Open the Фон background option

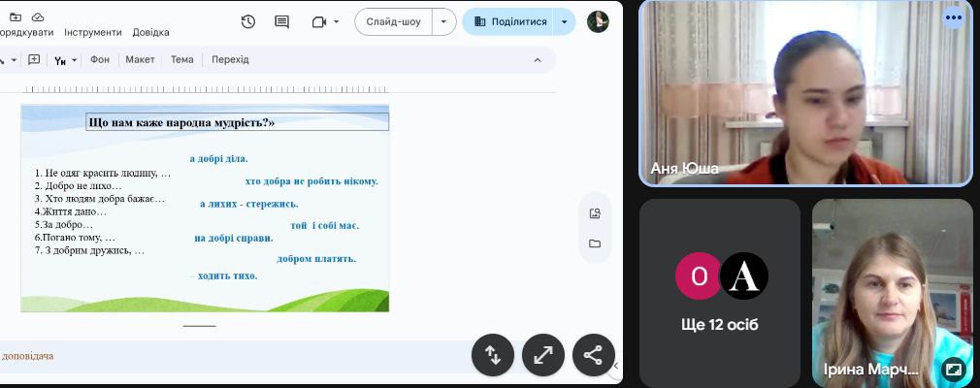tap(100, 60)
